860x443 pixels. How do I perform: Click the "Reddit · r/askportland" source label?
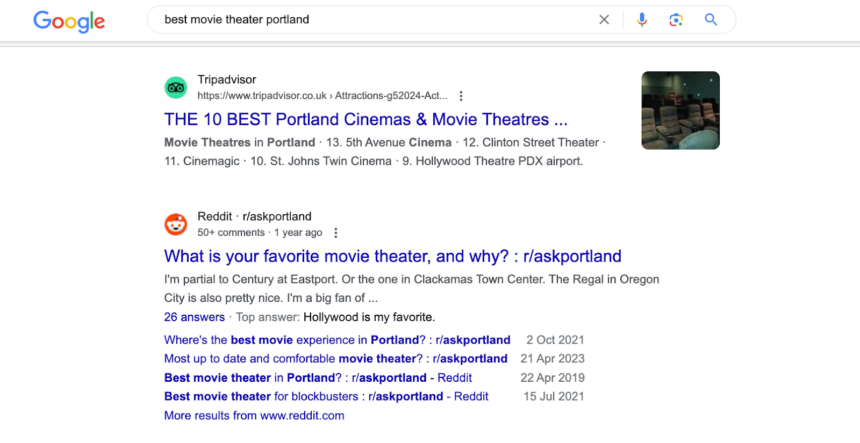(254, 217)
